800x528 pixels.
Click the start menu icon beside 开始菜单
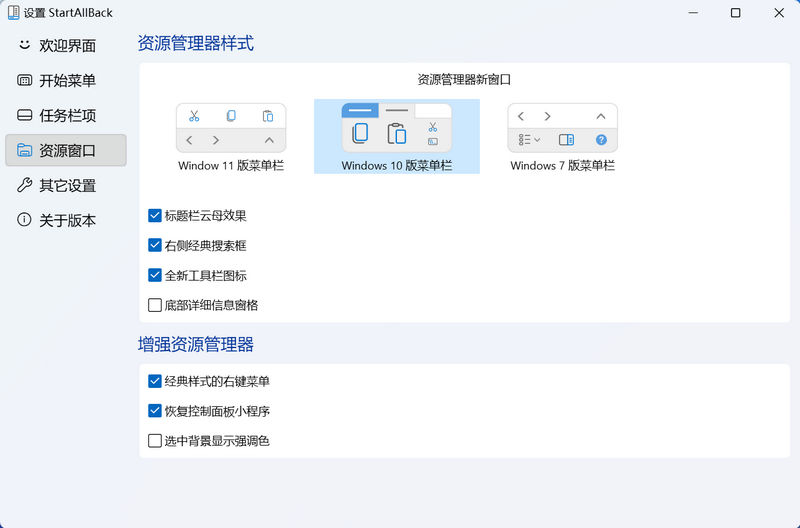tap(24, 81)
